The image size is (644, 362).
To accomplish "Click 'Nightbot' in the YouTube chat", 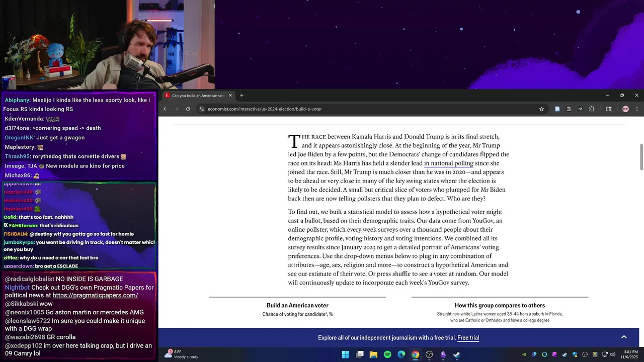I will (17, 288).
